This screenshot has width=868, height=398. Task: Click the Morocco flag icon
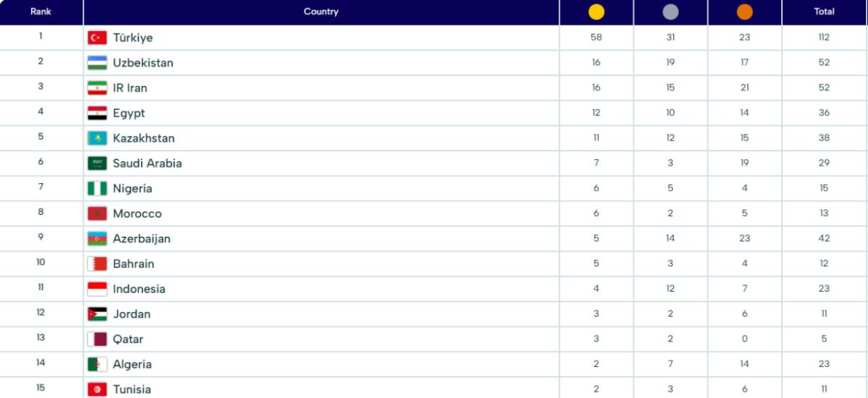pyautogui.click(x=97, y=214)
